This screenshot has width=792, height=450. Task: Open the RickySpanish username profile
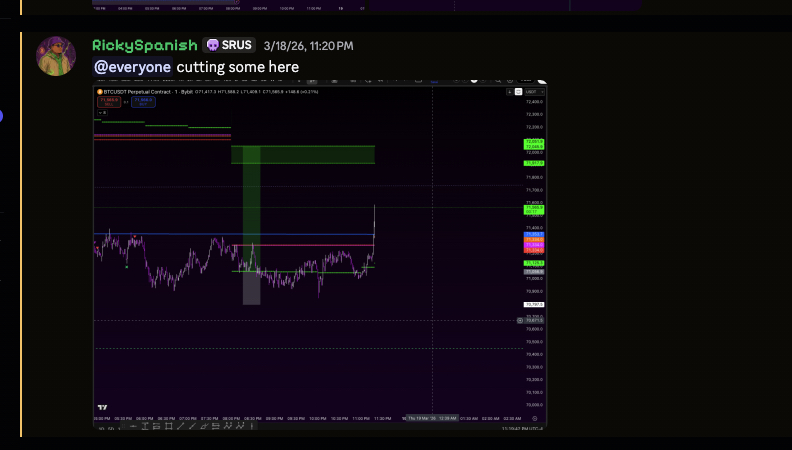click(144, 45)
